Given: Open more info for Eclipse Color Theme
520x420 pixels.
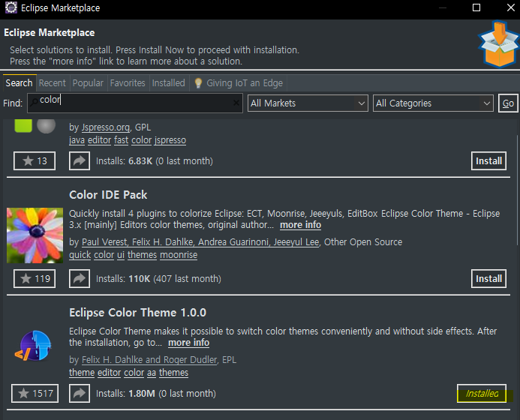Looking at the screenshot, I should 188,343.
